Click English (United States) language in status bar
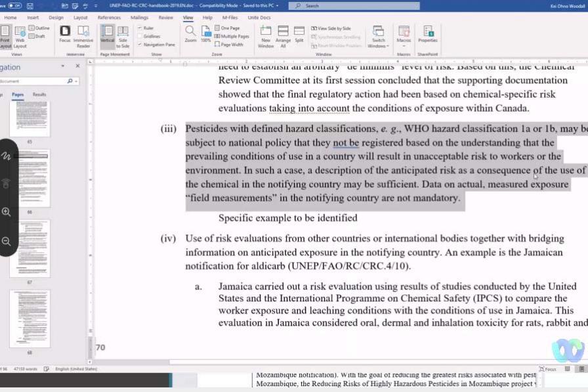This screenshot has height=392, width=588. [76, 369]
